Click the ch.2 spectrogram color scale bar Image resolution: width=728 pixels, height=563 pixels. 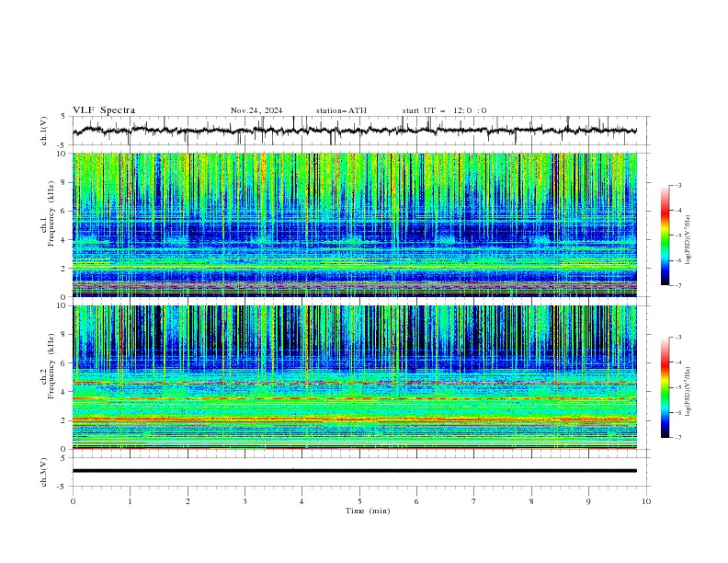tap(665, 387)
